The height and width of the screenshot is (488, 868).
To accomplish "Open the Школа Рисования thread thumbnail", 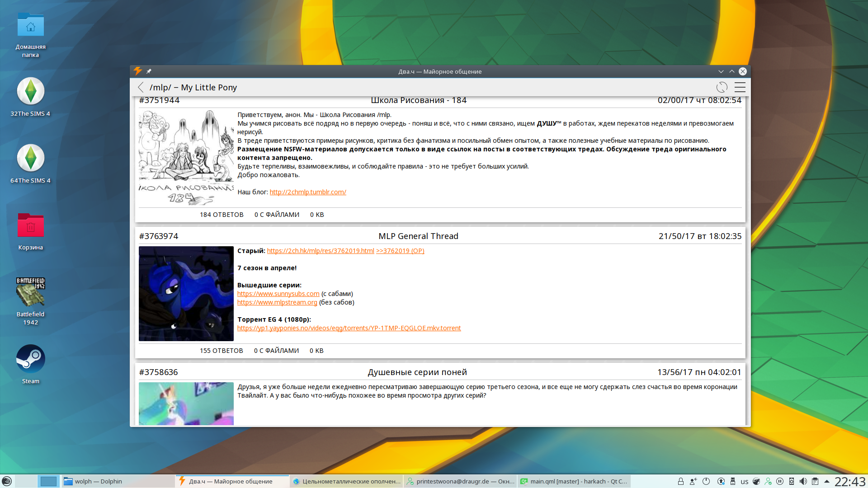I will 186,158.
